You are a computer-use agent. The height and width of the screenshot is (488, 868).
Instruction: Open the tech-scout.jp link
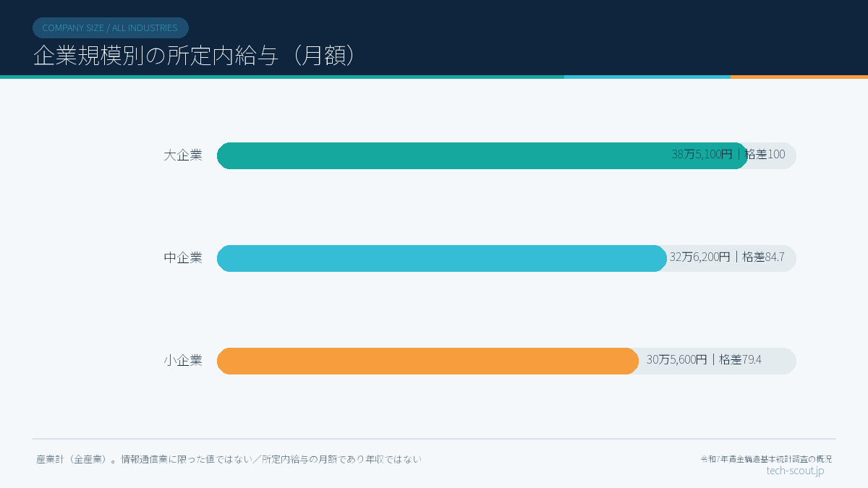coord(795,471)
